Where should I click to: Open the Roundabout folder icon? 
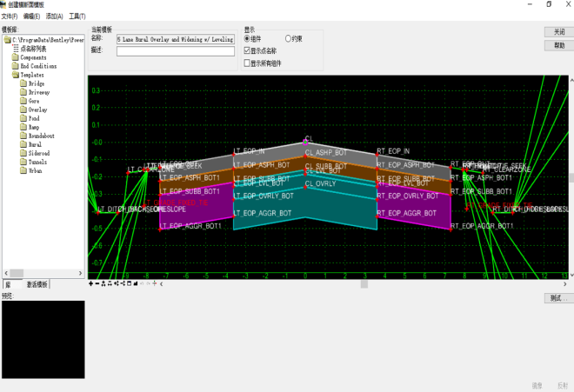23,136
